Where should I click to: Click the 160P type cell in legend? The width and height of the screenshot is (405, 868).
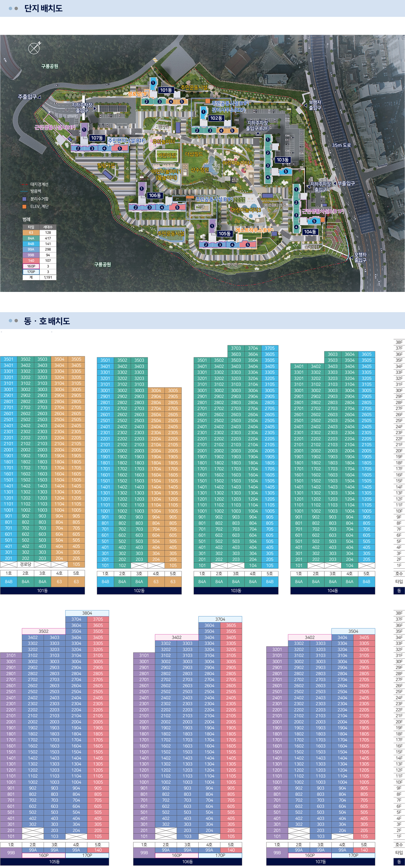31,266
